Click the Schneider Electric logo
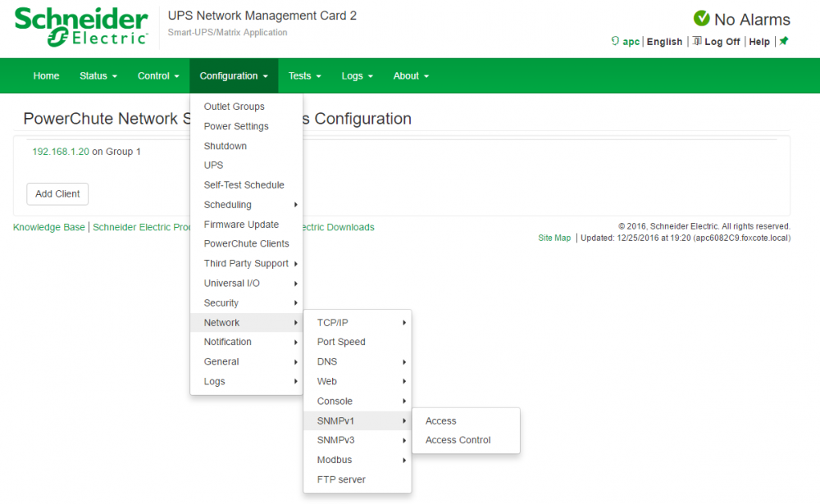820x504 pixels. (81, 27)
